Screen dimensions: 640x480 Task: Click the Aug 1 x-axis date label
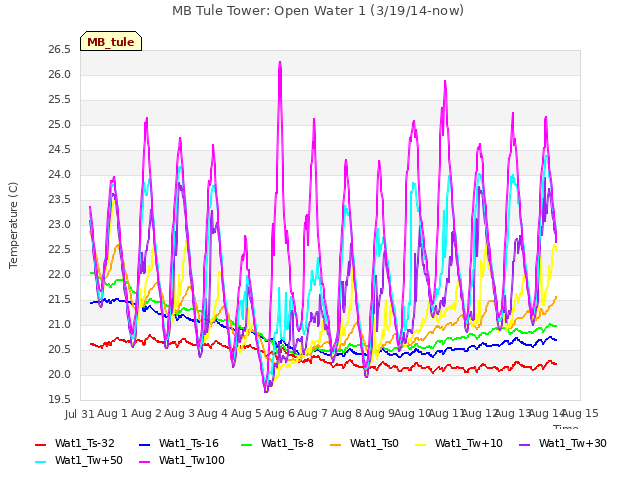pos(113,413)
